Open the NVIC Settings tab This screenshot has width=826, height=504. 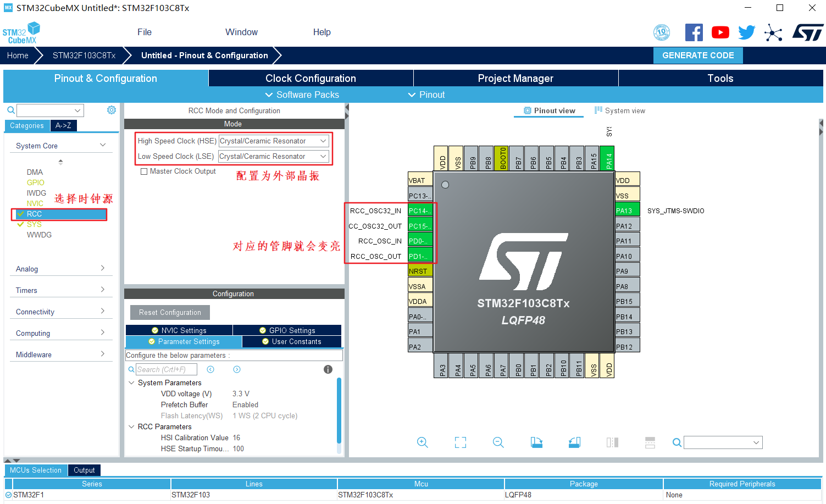(x=179, y=330)
